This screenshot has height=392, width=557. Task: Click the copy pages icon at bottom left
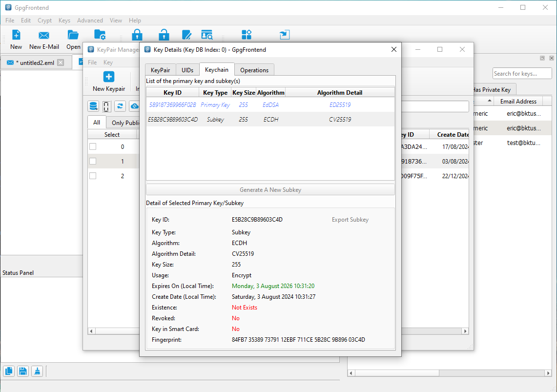9,371
